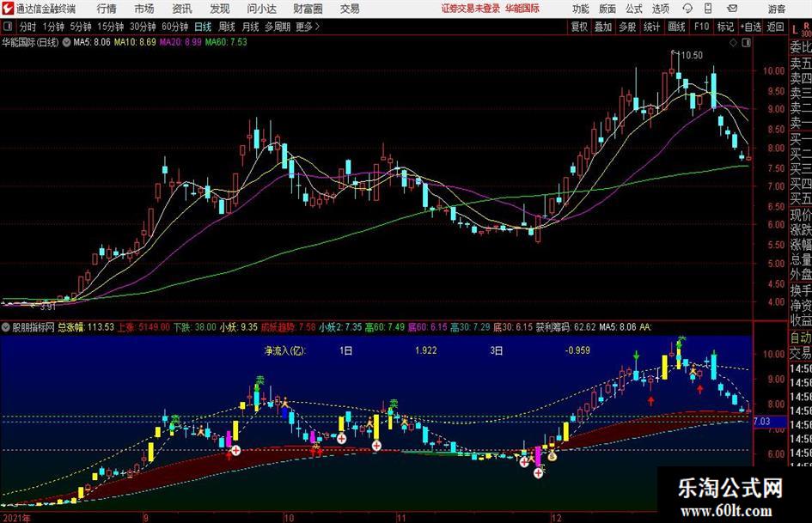Switch to the 15分钟 period tab

pyautogui.click(x=111, y=27)
